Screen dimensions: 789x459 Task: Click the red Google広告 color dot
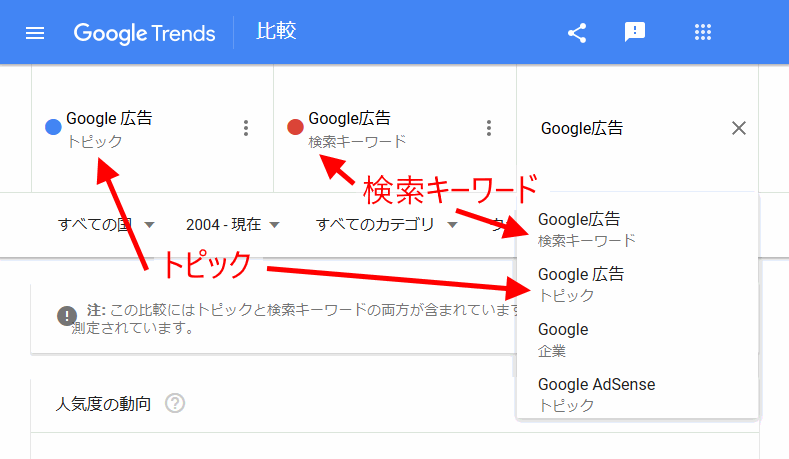coord(295,127)
